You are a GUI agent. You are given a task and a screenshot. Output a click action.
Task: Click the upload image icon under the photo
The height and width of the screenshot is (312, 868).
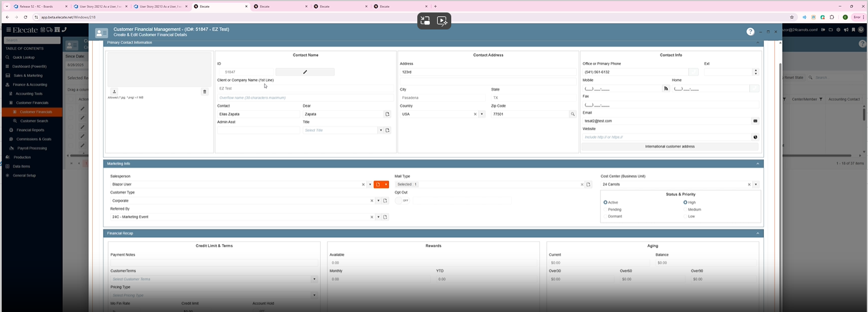pyautogui.click(x=114, y=91)
